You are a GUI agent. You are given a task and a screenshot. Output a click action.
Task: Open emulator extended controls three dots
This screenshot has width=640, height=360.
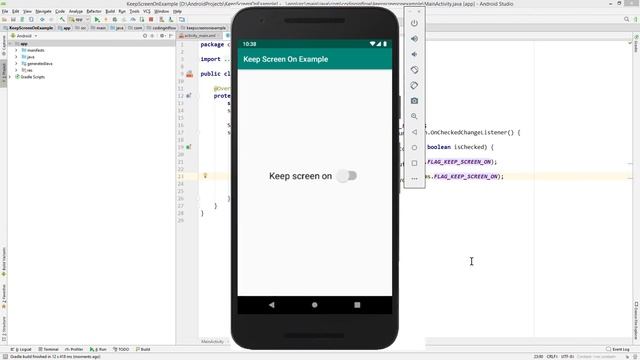click(x=414, y=178)
